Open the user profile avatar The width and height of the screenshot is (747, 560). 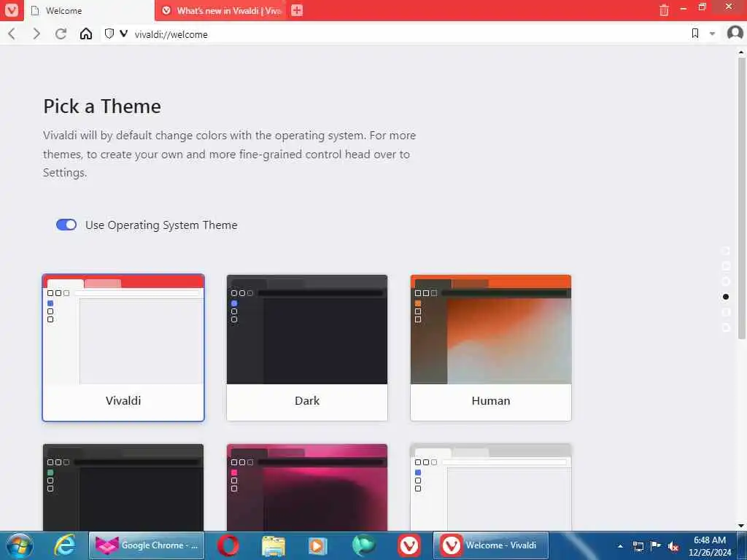coord(735,34)
